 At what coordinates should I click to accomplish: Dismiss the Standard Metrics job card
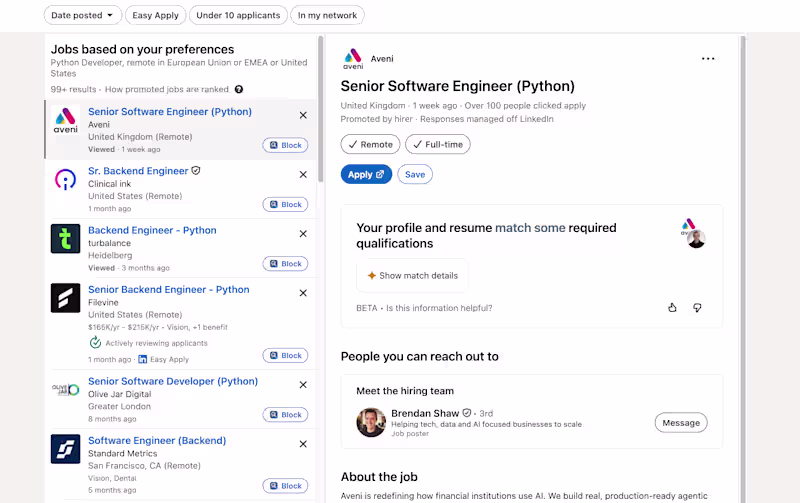[303, 444]
